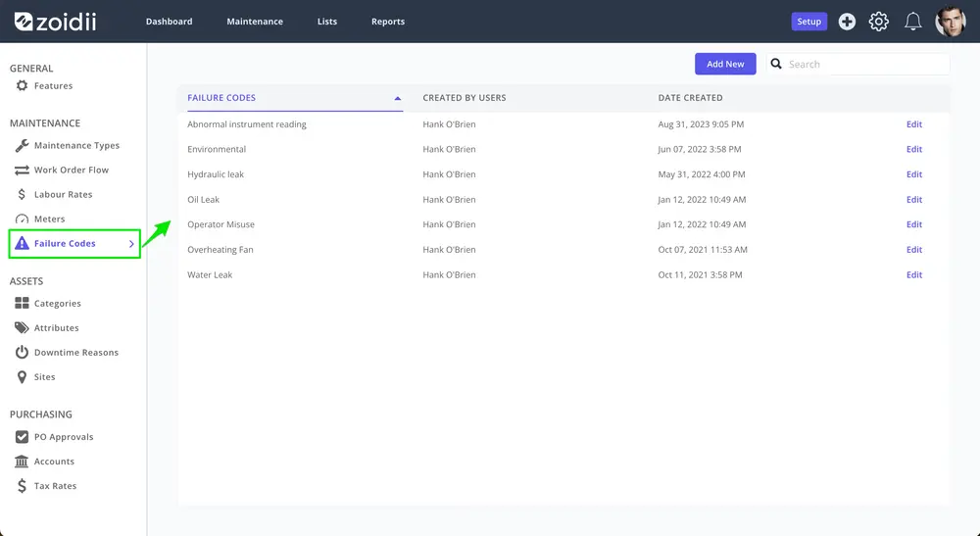980x536 pixels.
Task: Select the Water Leak row name
Action: [x=210, y=275]
